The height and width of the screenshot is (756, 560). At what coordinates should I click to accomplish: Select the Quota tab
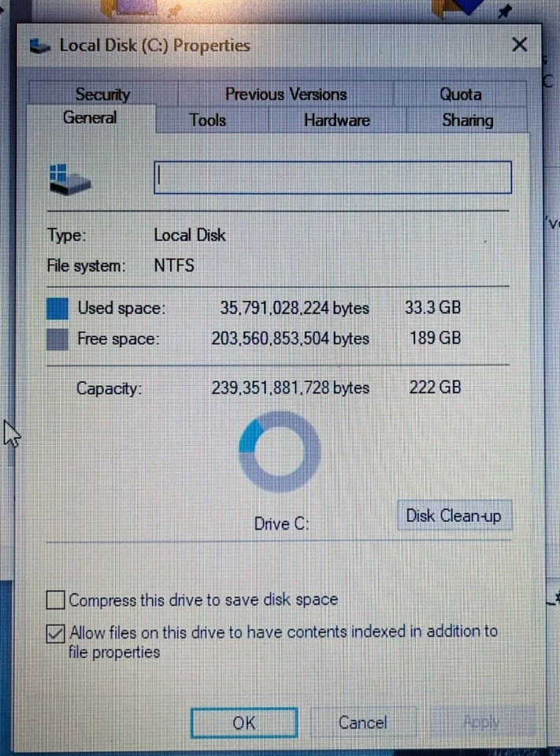(460, 94)
